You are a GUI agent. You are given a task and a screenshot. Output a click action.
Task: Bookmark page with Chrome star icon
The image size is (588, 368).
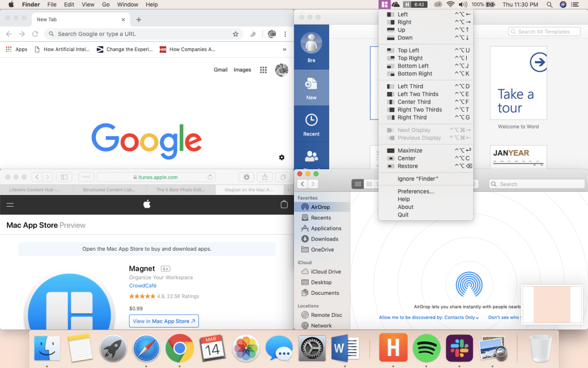pos(236,34)
